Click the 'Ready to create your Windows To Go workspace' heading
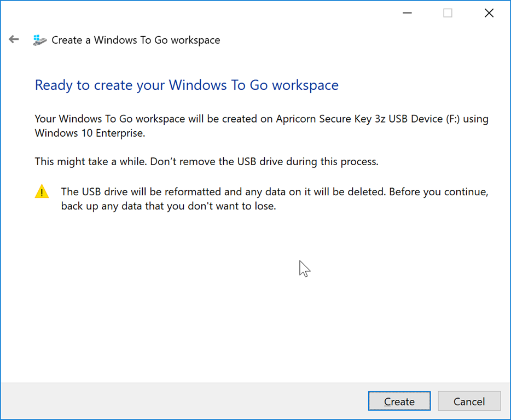The height and width of the screenshot is (420, 511). (187, 85)
